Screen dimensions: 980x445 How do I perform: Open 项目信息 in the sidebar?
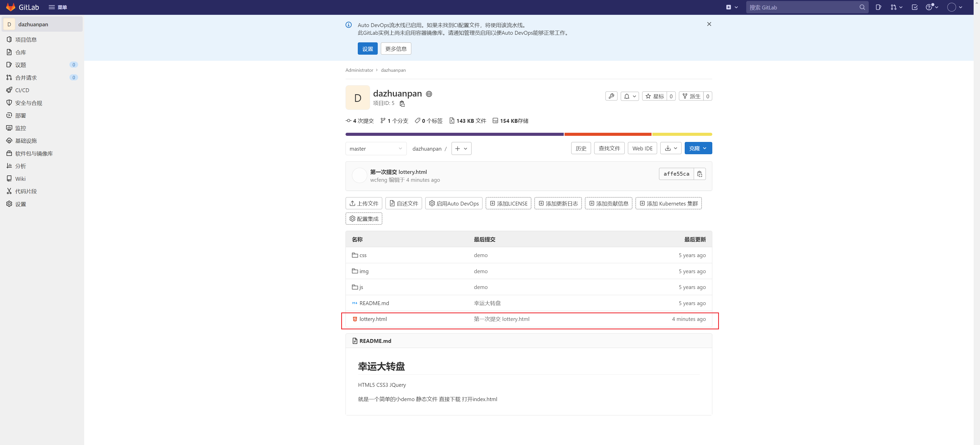pos(42,40)
